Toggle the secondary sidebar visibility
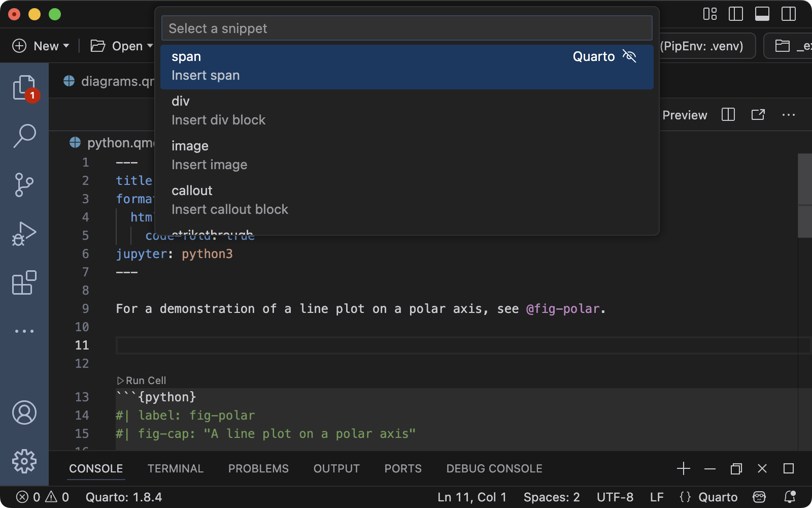The width and height of the screenshot is (812, 508). point(788,14)
